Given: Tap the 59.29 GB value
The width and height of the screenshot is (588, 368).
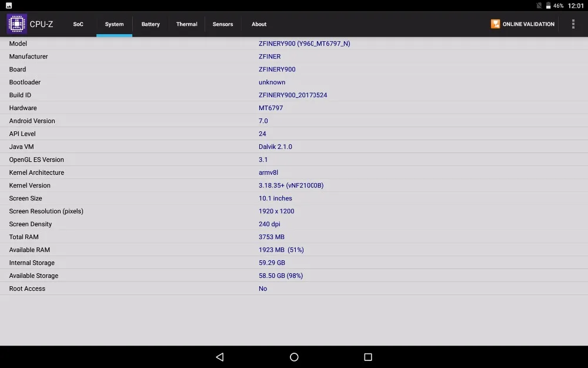Looking at the screenshot, I should pyautogui.click(x=272, y=263).
